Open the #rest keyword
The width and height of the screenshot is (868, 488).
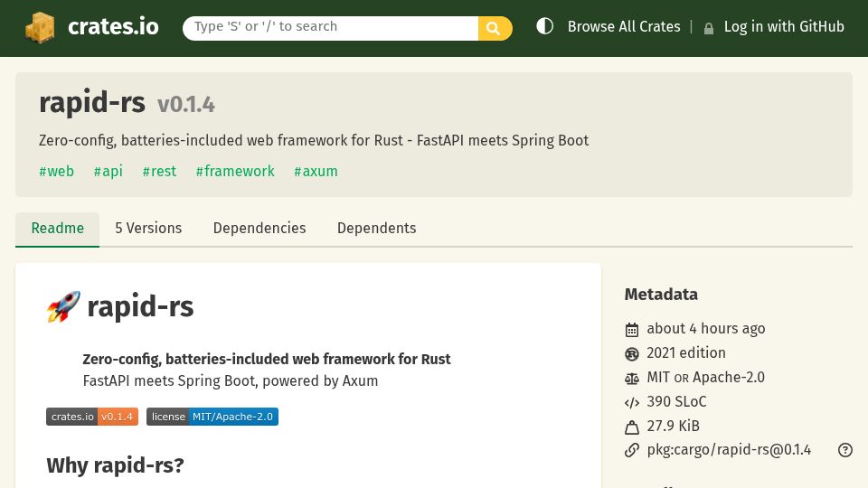(159, 172)
